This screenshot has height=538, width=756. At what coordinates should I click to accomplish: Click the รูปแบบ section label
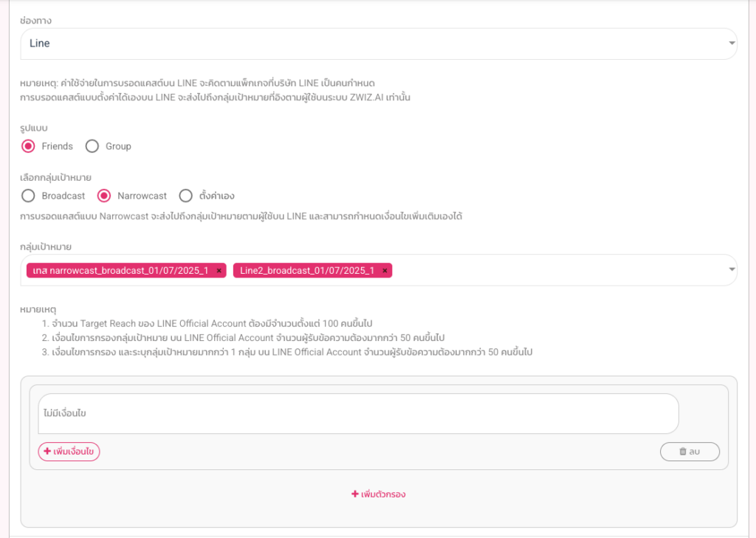click(34, 128)
